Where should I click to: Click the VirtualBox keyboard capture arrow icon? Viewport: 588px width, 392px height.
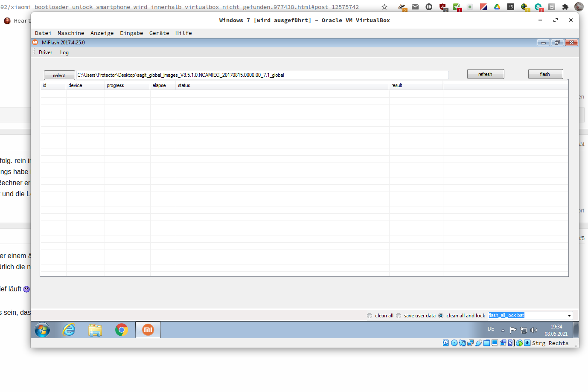click(x=527, y=343)
